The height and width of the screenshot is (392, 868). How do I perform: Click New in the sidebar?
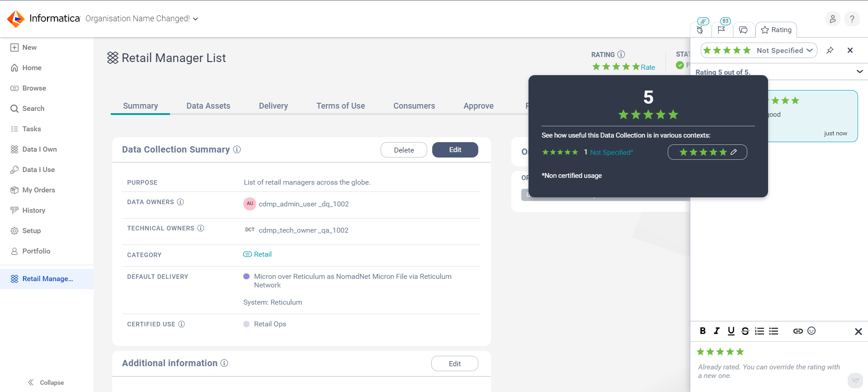point(24,48)
